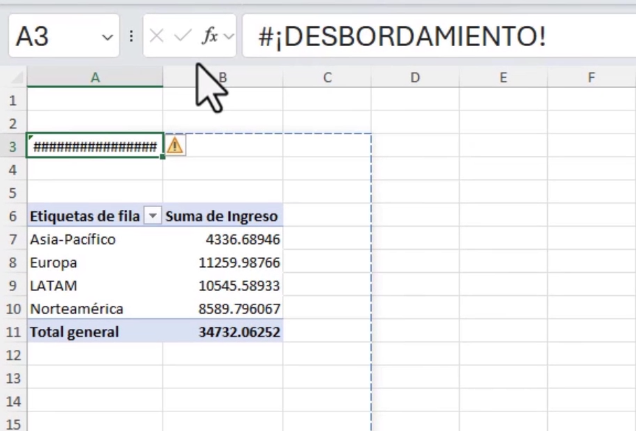Screen dimensions: 636x431
Task: Select row 6 header
Action: (13, 216)
